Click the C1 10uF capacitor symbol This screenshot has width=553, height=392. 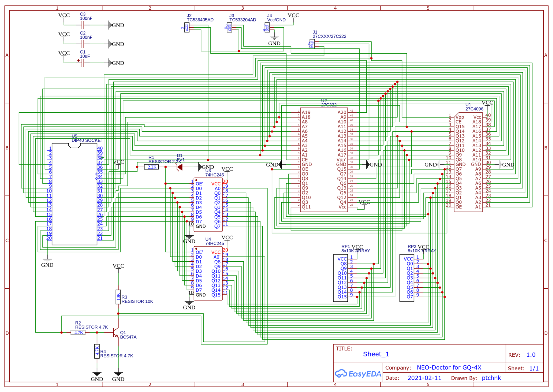click(x=83, y=63)
